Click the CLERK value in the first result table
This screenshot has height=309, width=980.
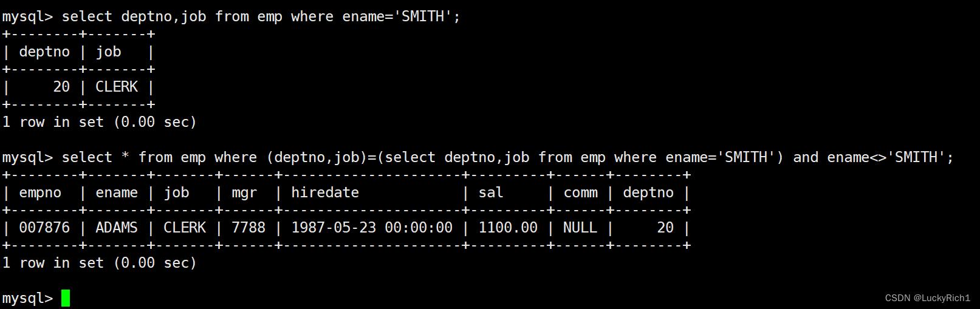pos(117,87)
